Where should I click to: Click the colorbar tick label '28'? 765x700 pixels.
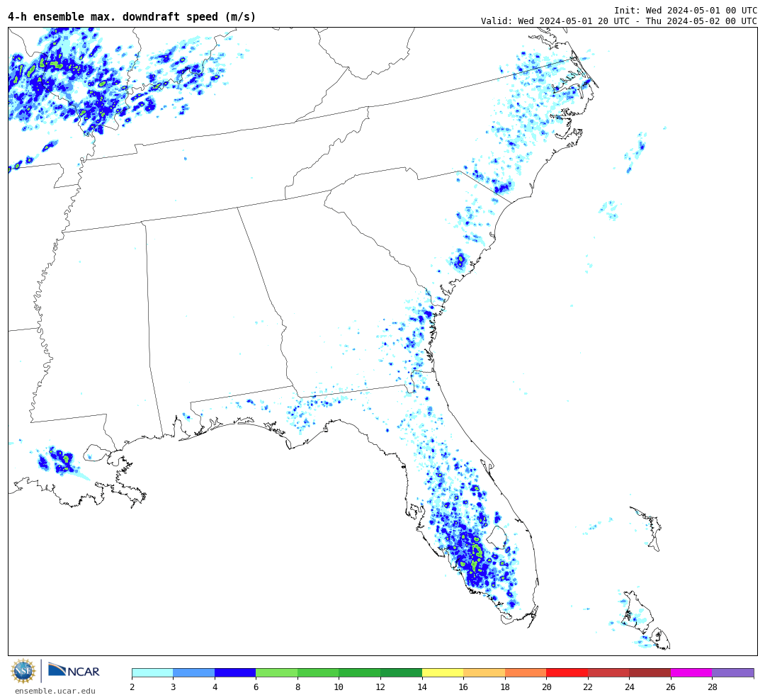(x=713, y=687)
